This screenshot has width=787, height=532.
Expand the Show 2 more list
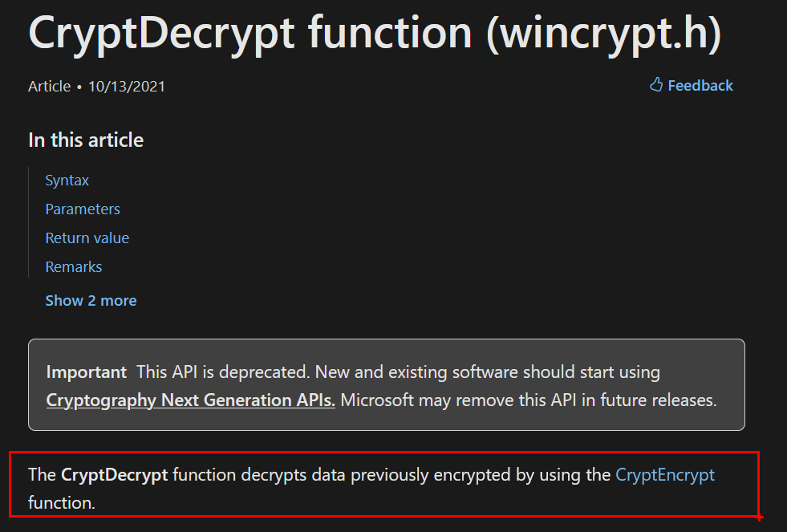coord(91,301)
